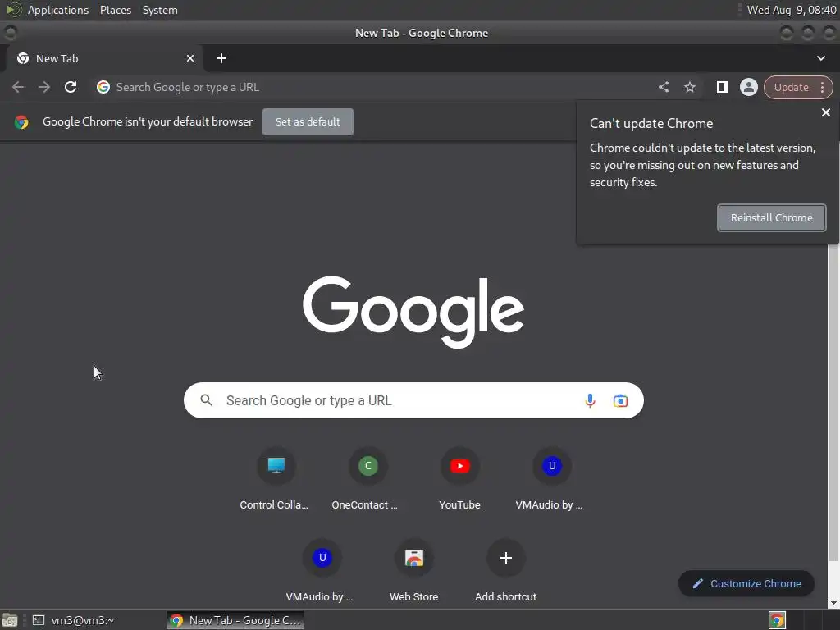Viewport: 840px width, 630px height.
Task: Click the Chrome logo in the default browser bar
Action: 21,122
